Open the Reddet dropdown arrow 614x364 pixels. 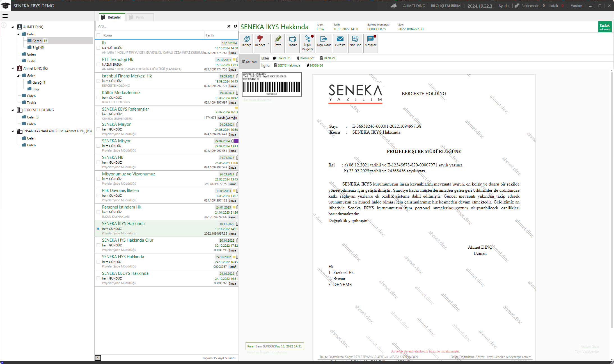268,43
